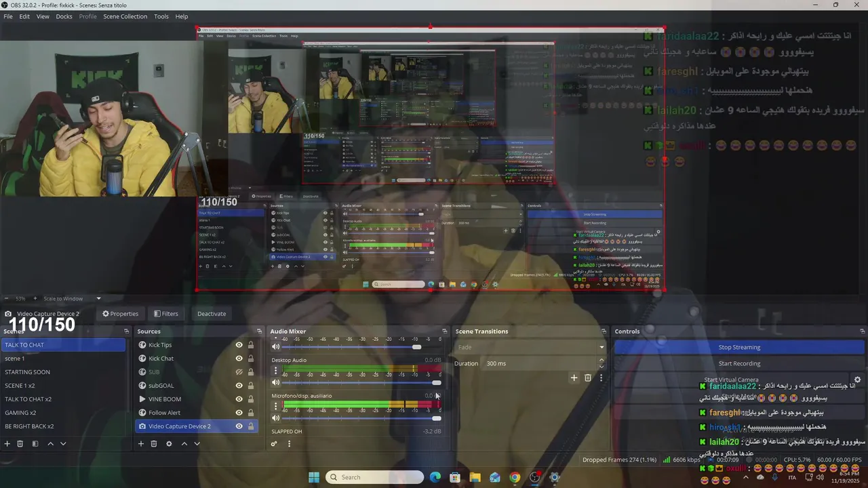
Task: Show hidden system tray icons chevron
Action: pyautogui.click(x=746, y=477)
